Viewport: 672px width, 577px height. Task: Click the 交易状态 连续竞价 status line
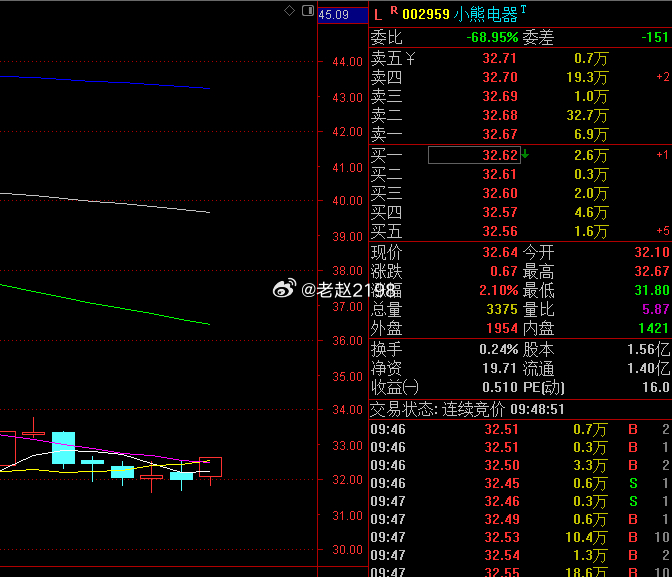467,409
